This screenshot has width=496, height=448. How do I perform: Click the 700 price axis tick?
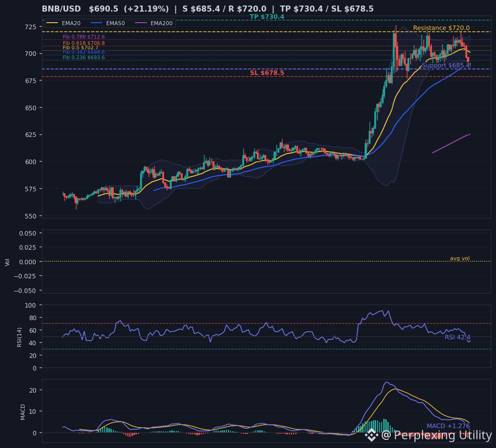point(31,54)
